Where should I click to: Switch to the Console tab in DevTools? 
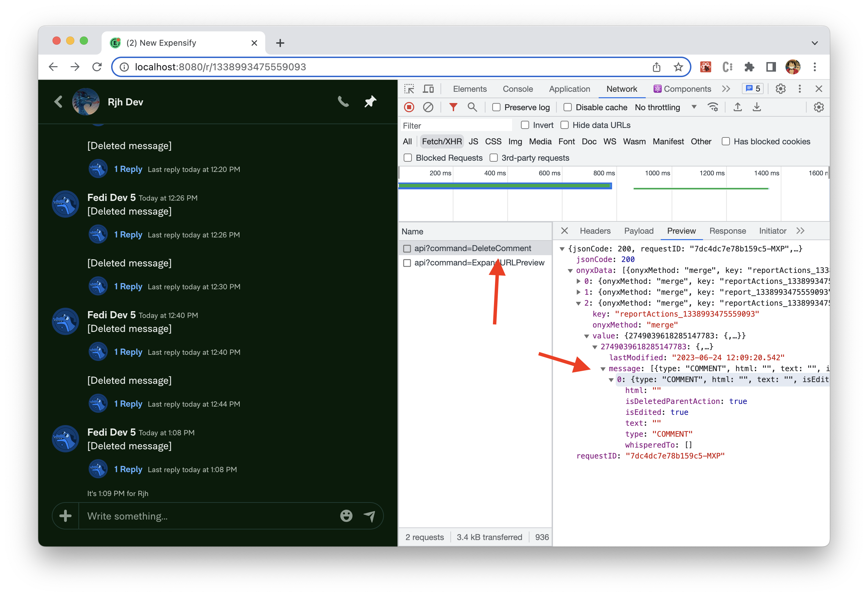pyautogui.click(x=518, y=89)
